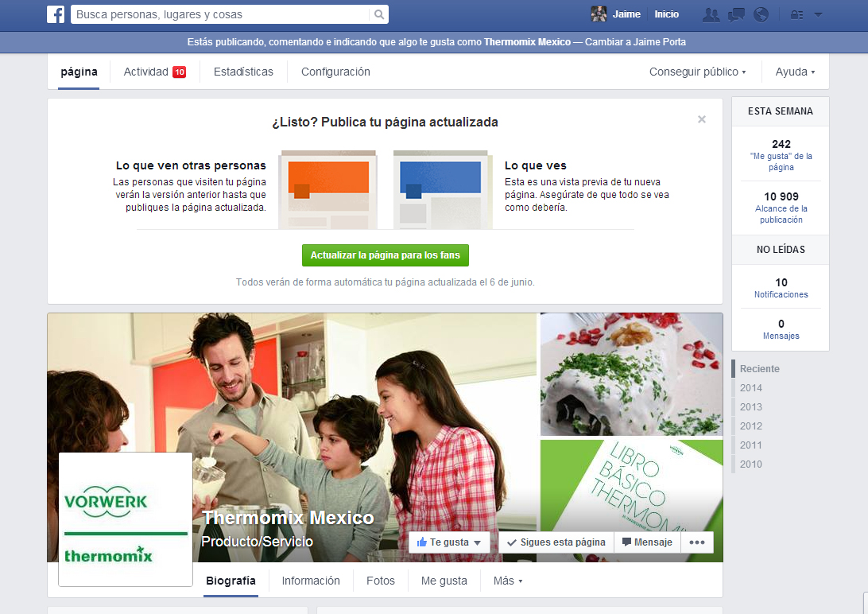Screen dimensions: 868x614
Task: Expand the Más tab dropdown
Action: 508,581
